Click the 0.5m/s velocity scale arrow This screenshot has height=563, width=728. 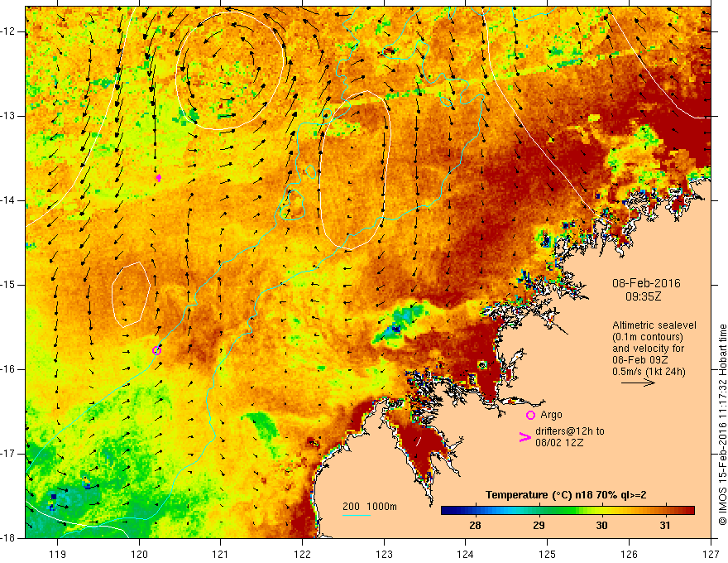638,383
